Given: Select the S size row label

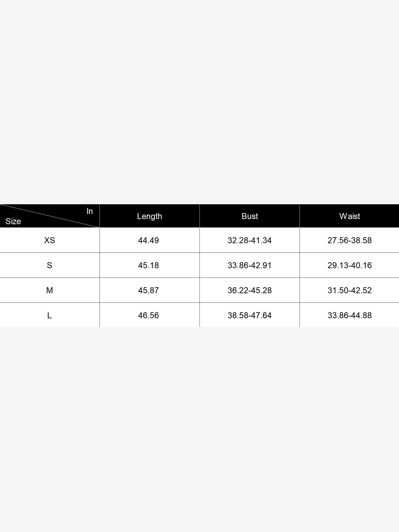Looking at the screenshot, I should point(49,265).
